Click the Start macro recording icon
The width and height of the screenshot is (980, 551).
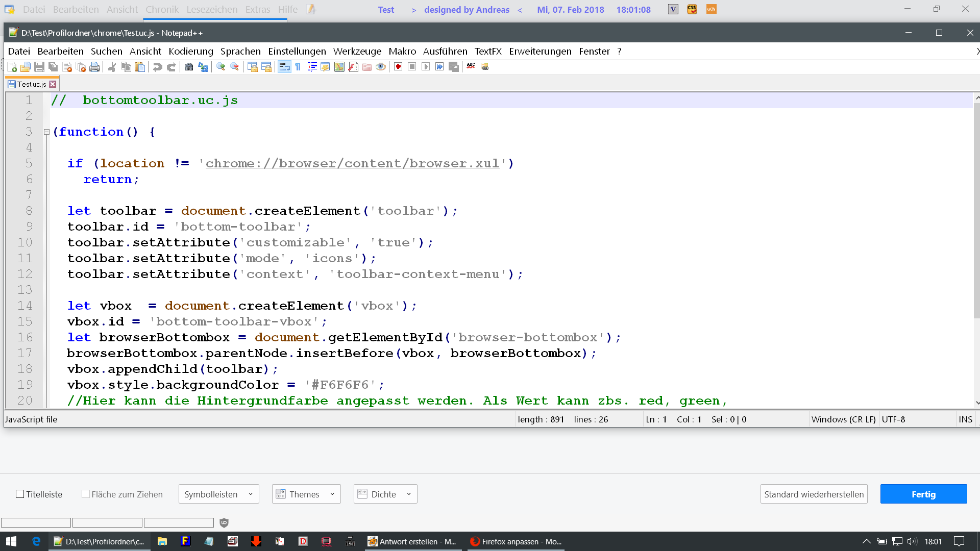pyautogui.click(x=398, y=67)
